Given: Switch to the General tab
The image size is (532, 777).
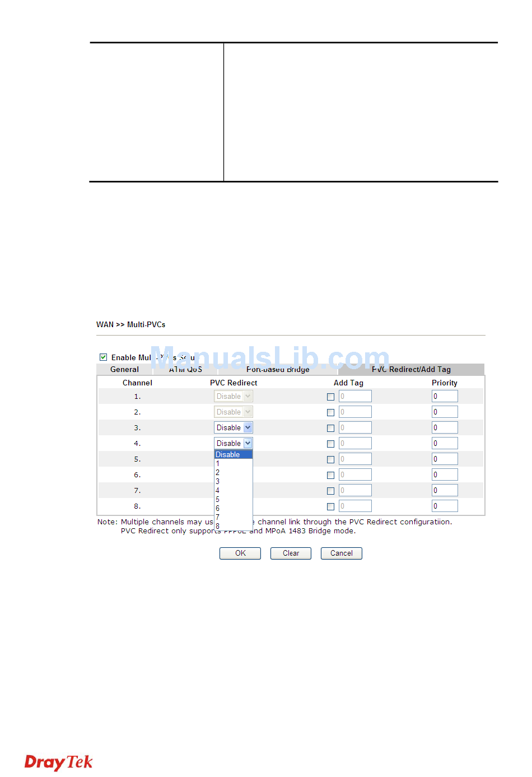Looking at the screenshot, I should tap(124, 369).
